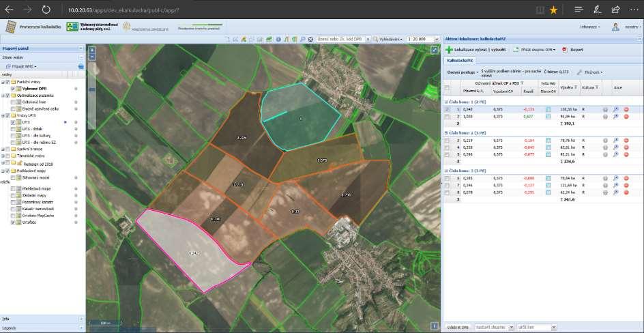
Task: Enable Odtokové linie layer checkbox
Action: tap(13, 102)
